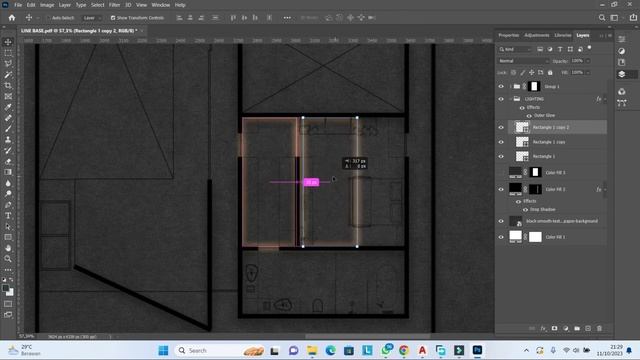Open the search icon in options bar

pos(602,18)
